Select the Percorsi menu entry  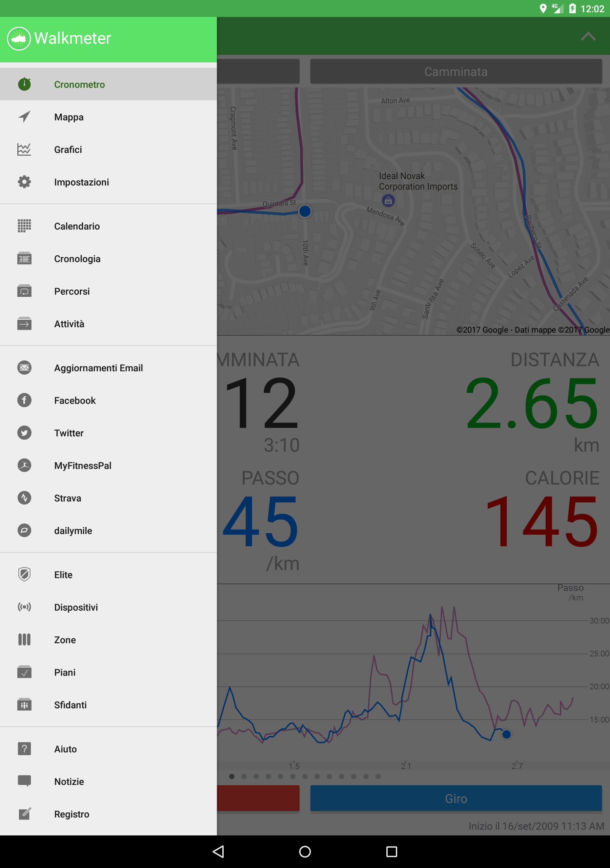click(108, 291)
